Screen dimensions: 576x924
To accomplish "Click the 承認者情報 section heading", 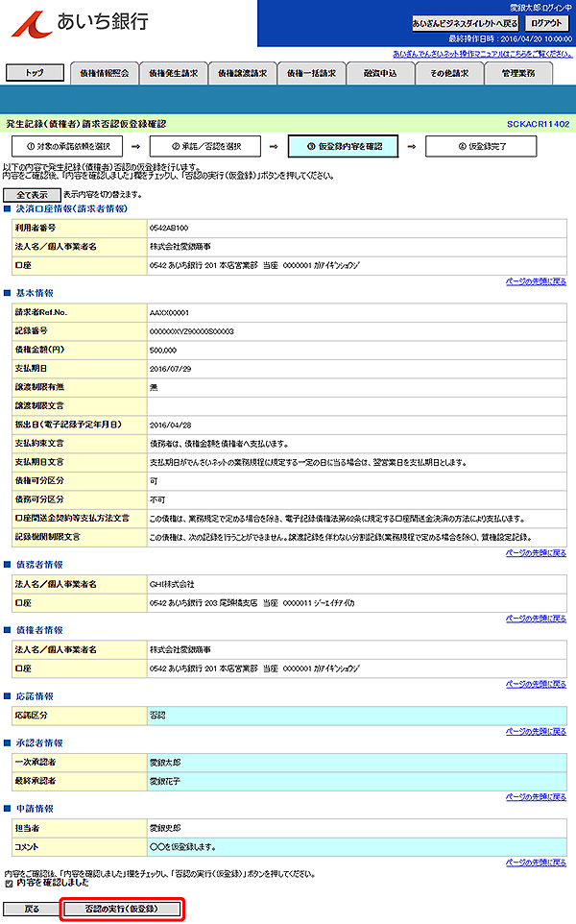I will click(x=39, y=743).
